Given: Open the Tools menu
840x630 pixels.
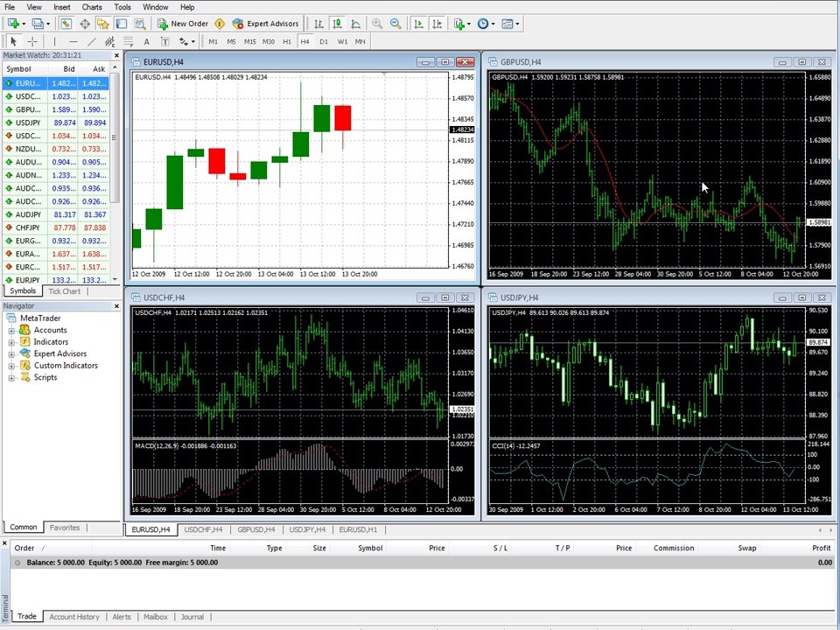Looking at the screenshot, I should click(x=122, y=7).
